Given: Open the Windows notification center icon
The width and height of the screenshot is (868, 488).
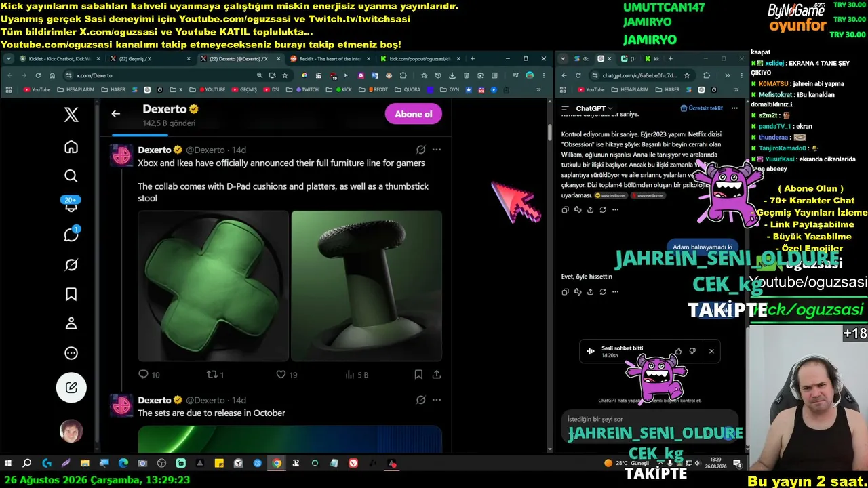Looking at the screenshot, I should 737,464.
